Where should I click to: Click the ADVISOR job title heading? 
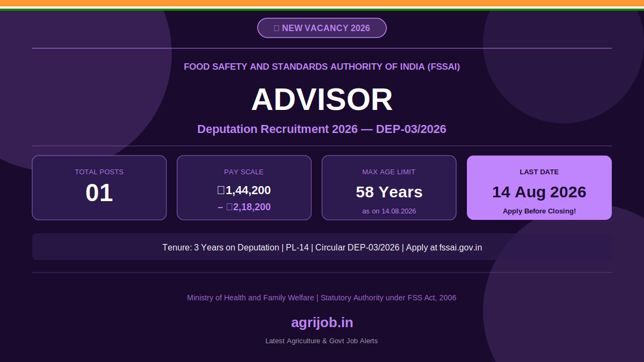point(322,100)
